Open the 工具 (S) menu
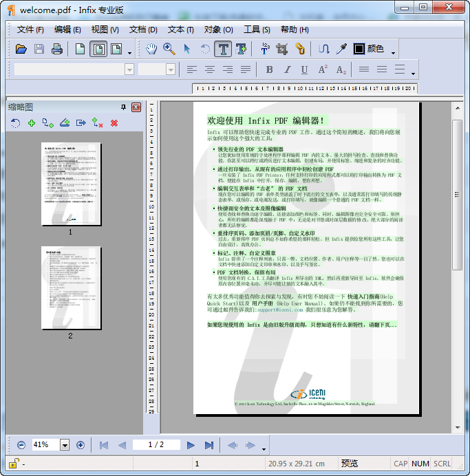This screenshot has height=476, width=470. pos(257,30)
